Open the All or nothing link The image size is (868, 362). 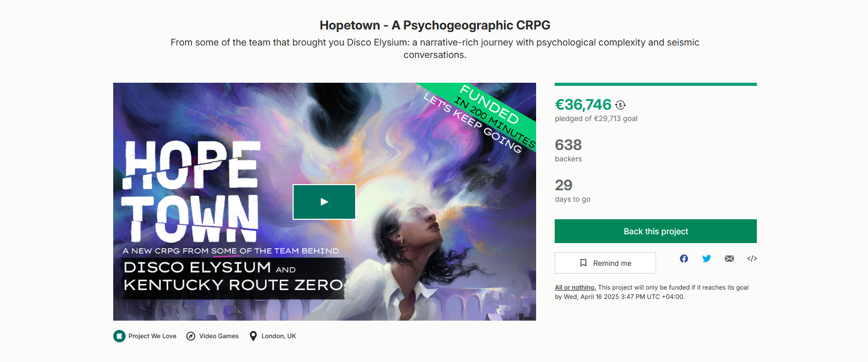click(x=575, y=288)
